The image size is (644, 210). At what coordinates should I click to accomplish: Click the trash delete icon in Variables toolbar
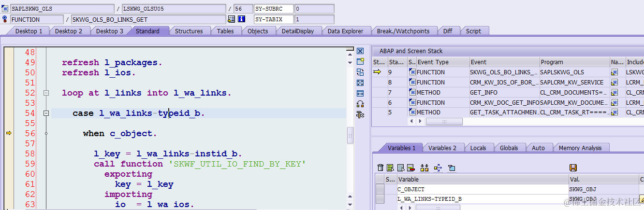381,168
